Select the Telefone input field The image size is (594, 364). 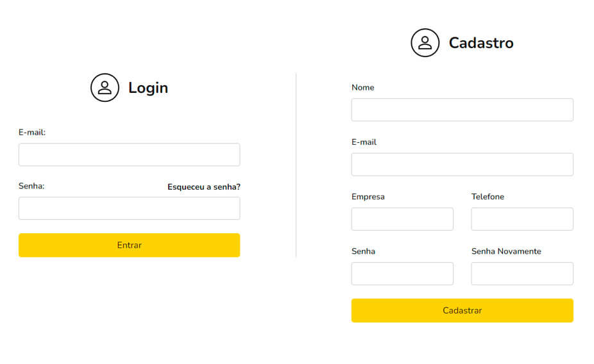(522, 219)
